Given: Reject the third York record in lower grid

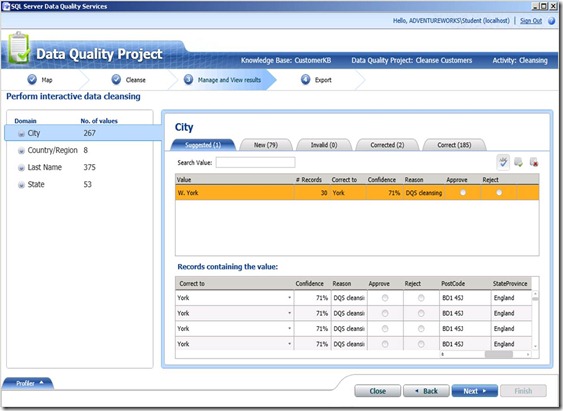Looking at the screenshot, I should pyautogui.click(x=421, y=329).
